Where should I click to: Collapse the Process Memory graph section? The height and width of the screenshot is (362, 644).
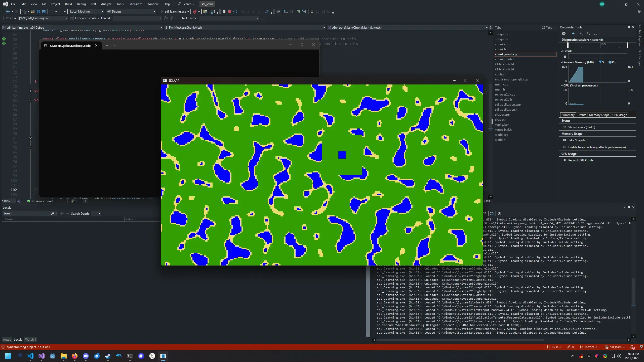pyautogui.click(x=562, y=62)
